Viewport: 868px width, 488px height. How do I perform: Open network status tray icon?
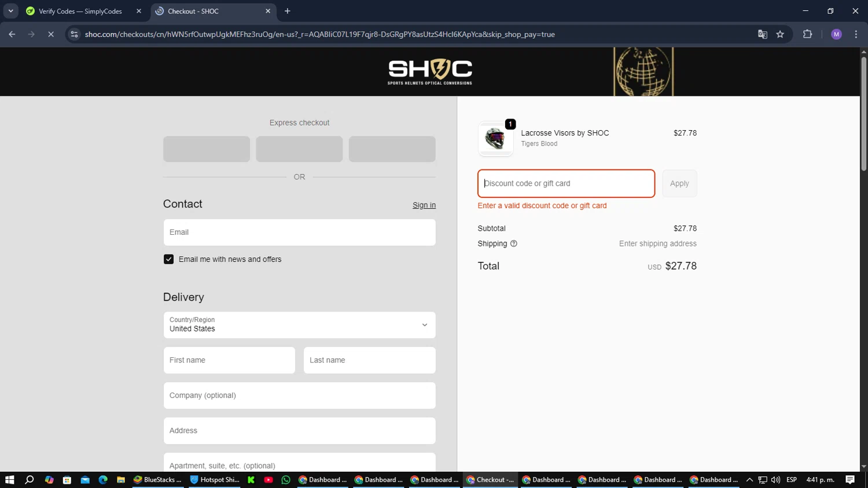click(x=763, y=480)
